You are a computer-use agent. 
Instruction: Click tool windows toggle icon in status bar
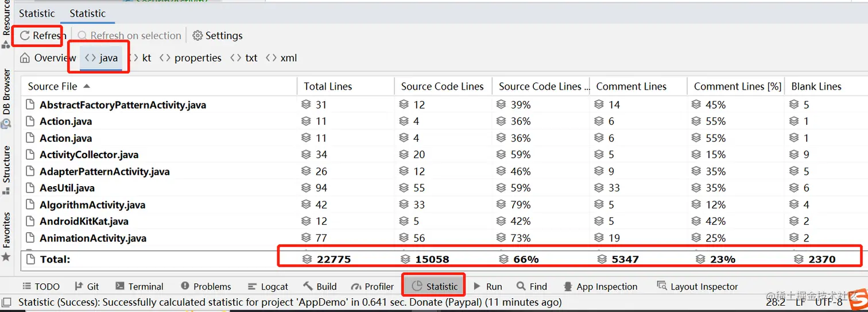click(x=6, y=302)
